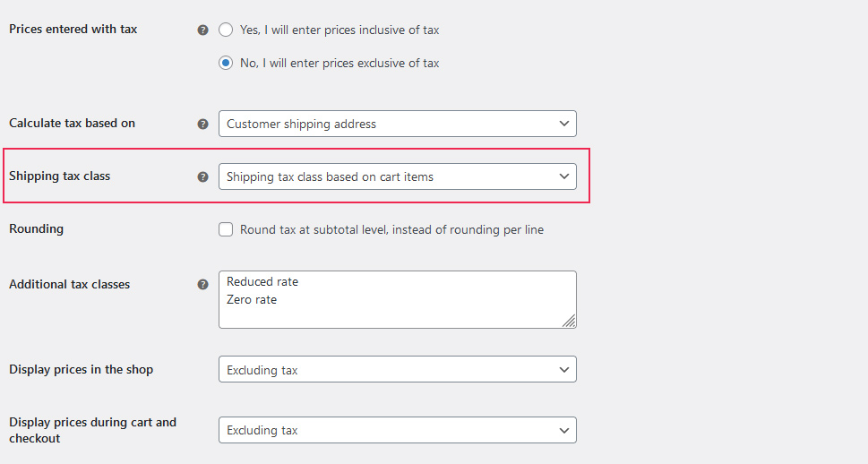Open Display prices during cart and checkout dropdown
Viewport: 868px width, 464px height.
(398, 430)
